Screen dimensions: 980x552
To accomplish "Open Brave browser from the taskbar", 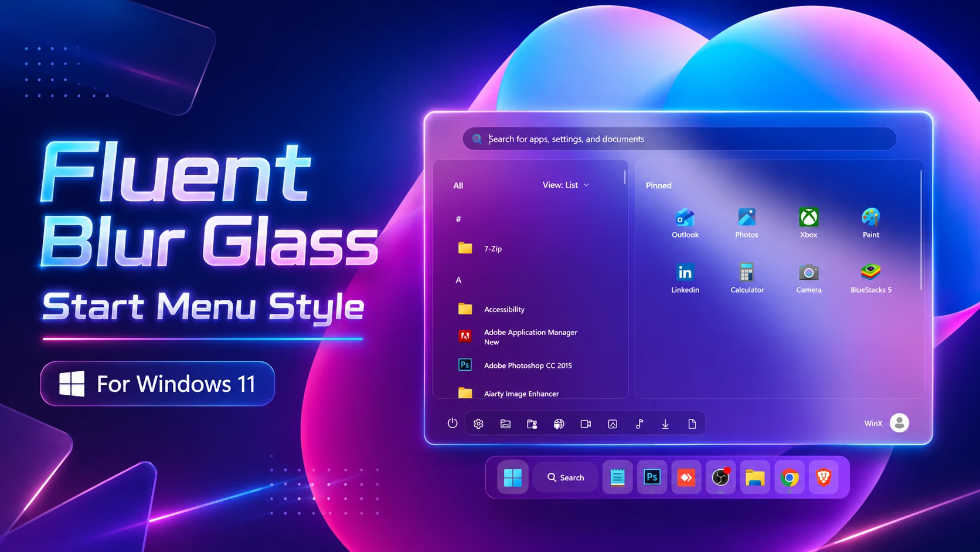I will click(824, 478).
